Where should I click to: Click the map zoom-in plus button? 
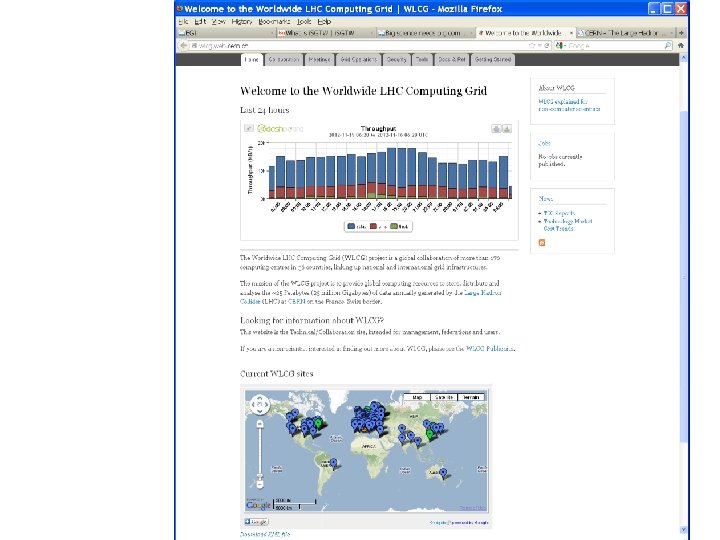point(260,424)
